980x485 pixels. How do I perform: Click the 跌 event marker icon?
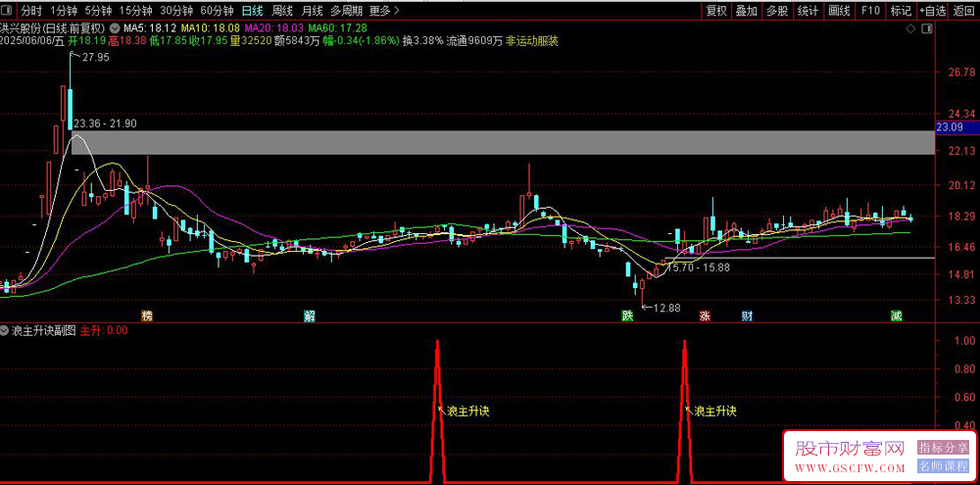[627, 315]
